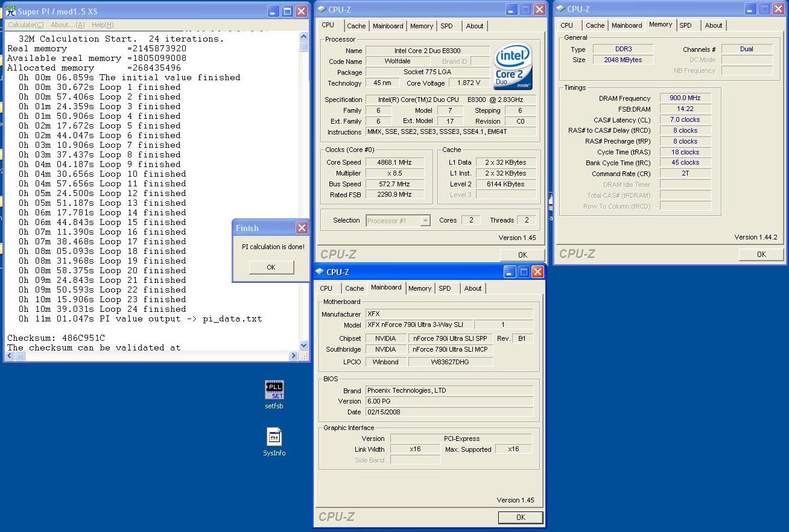This screenshot has height=532, width=789.
Task: Select Mainboard tab in Memory window
Action: [627, 25]
